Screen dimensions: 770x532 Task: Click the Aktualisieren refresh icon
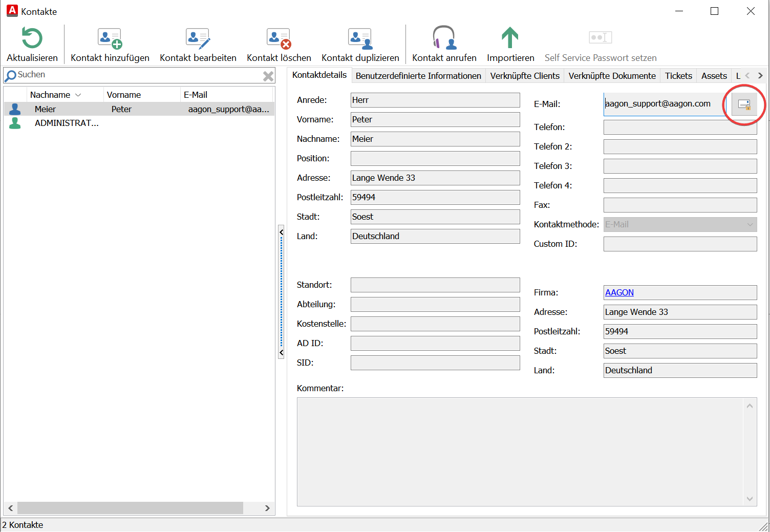[x=32, y=38]
